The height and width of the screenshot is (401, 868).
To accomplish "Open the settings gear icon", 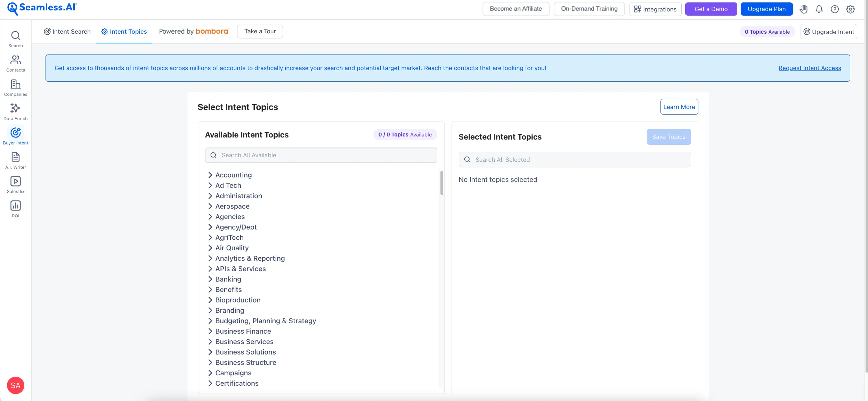I will (850, 9).
